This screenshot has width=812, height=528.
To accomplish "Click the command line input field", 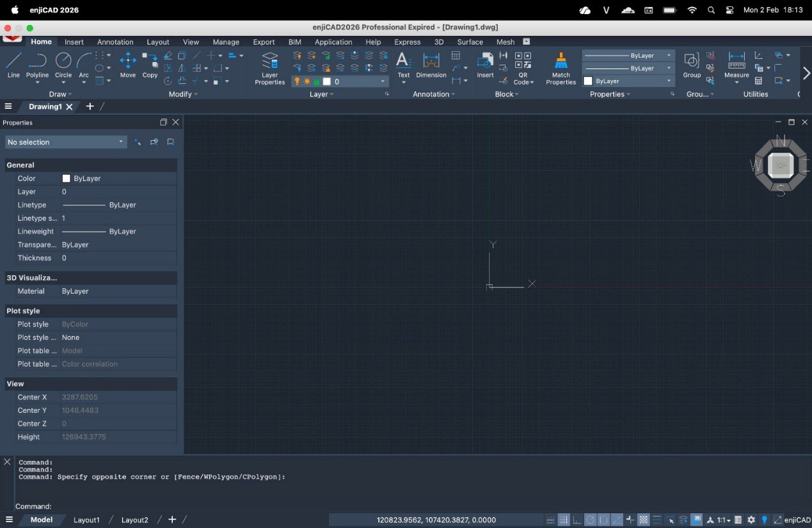I will [256, 506].
